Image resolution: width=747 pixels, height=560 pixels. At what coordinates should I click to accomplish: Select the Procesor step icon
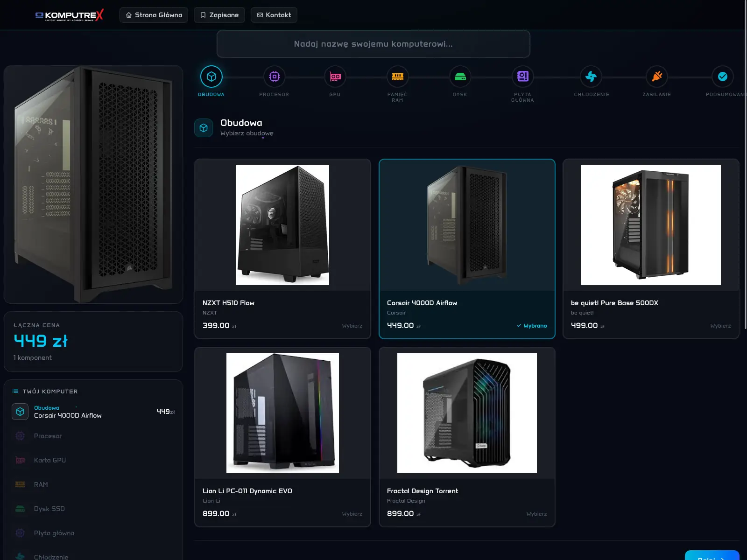[x=274, y=76]
